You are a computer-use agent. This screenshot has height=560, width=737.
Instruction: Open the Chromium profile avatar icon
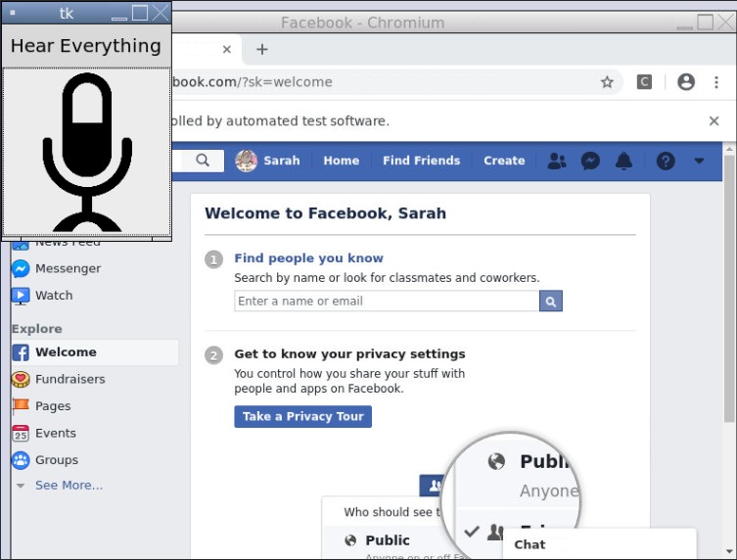[x=686, y=82]
